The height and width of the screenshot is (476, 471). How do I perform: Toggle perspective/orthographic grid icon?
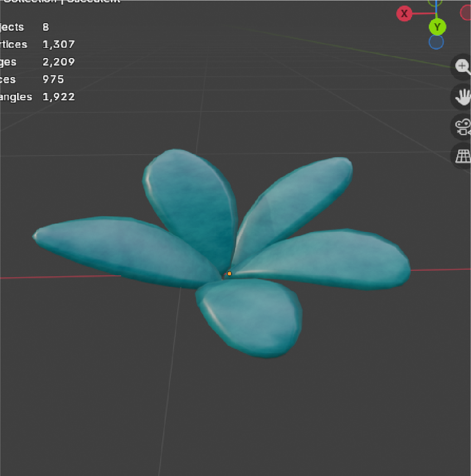(x=463, y=156)
